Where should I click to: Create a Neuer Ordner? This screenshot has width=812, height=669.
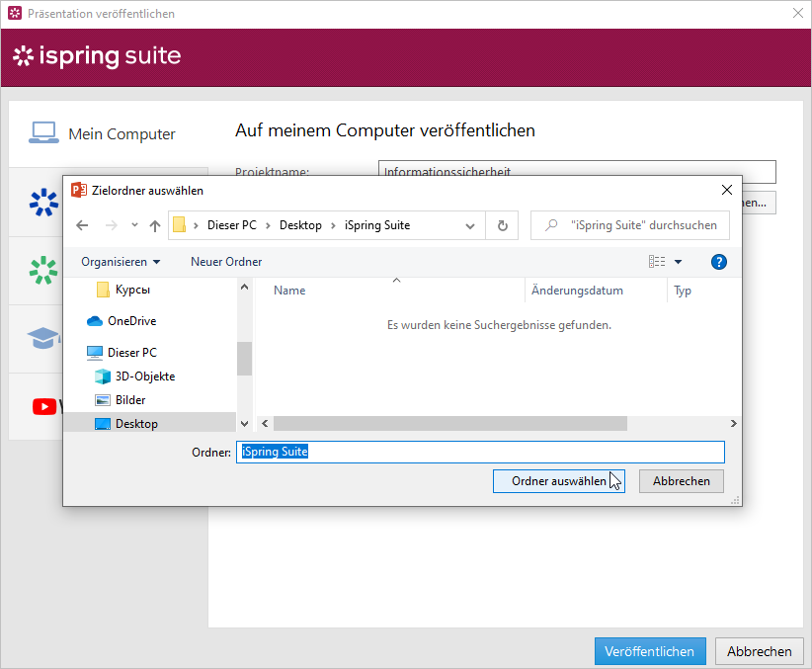point(226,262)
